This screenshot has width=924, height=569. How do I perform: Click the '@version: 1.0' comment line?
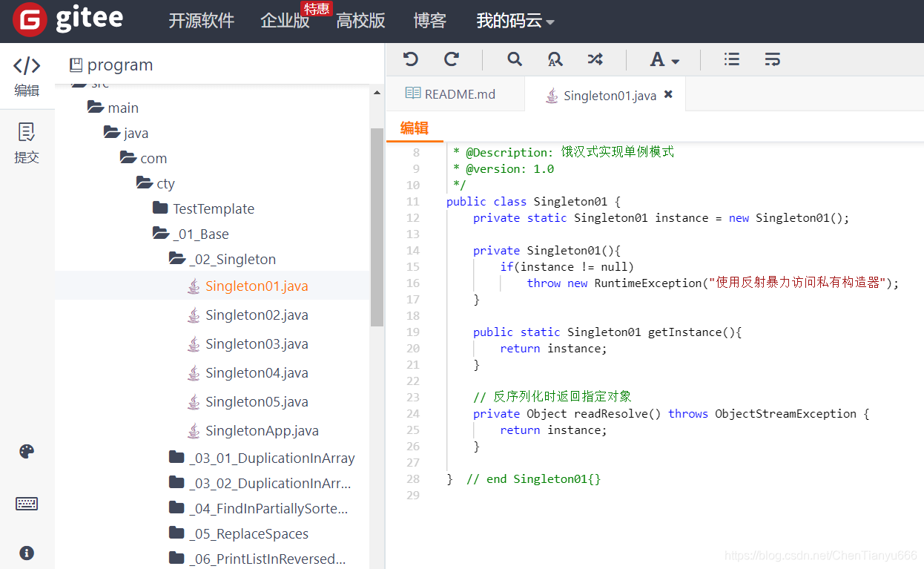point(504,169)
